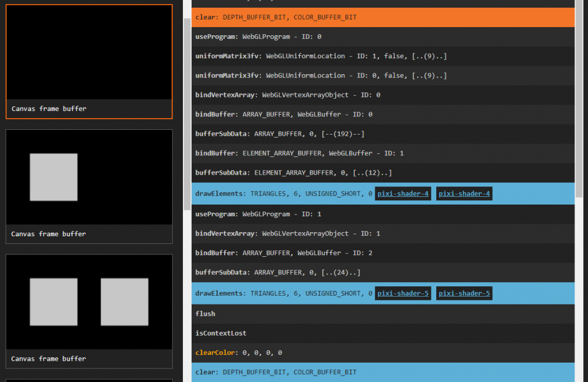Open the second pixi-shader-5 link

(464, 293)
